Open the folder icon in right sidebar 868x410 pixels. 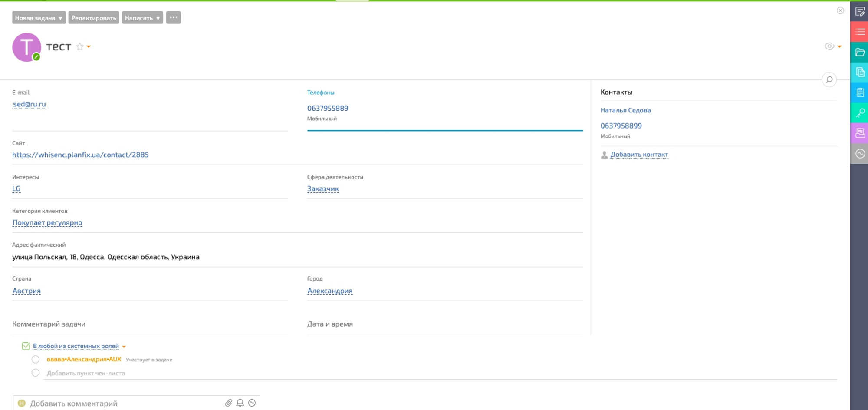(859, 52)
